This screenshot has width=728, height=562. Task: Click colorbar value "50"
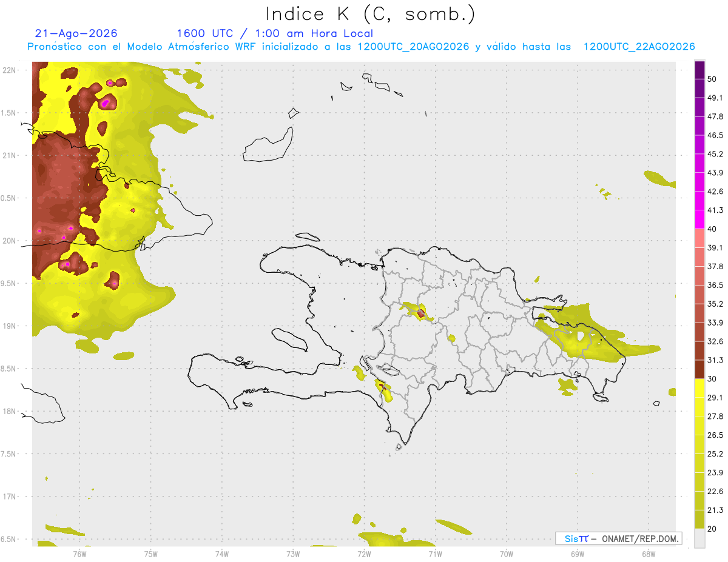click(712, 79)
